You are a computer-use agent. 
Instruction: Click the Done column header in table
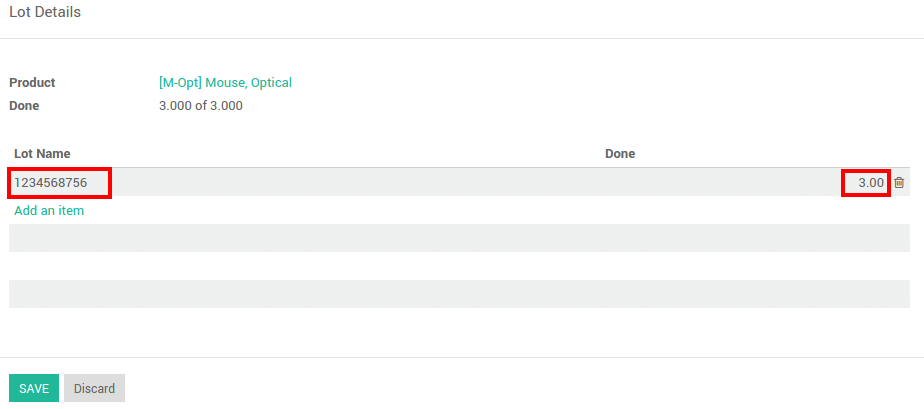tap(620, 154)
